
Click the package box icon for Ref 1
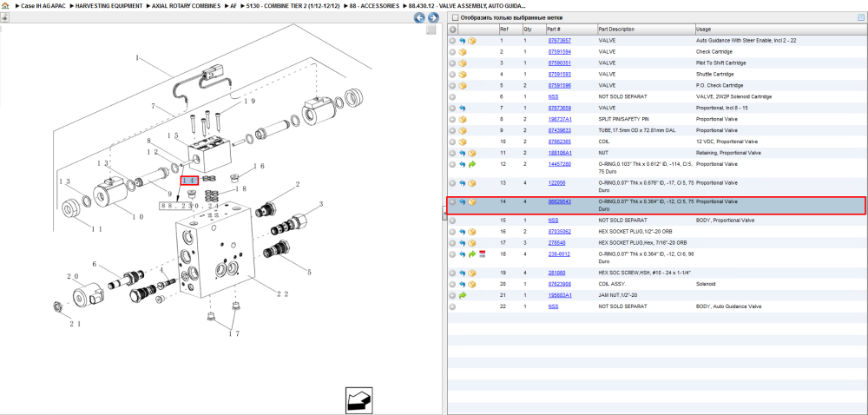[471, 41]
